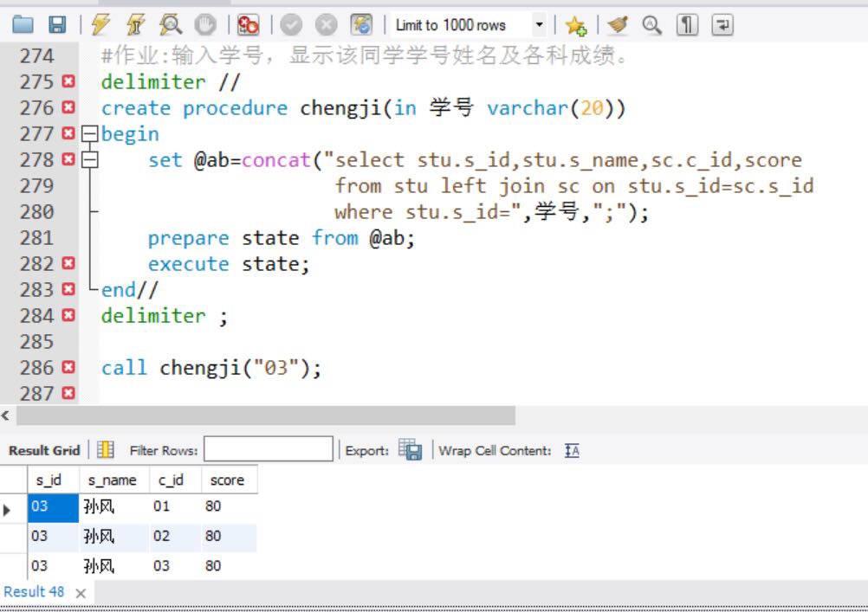Viewport: 868px width, 612px height.
Task: Beautify query with broom icon
Action: [618, 25]
